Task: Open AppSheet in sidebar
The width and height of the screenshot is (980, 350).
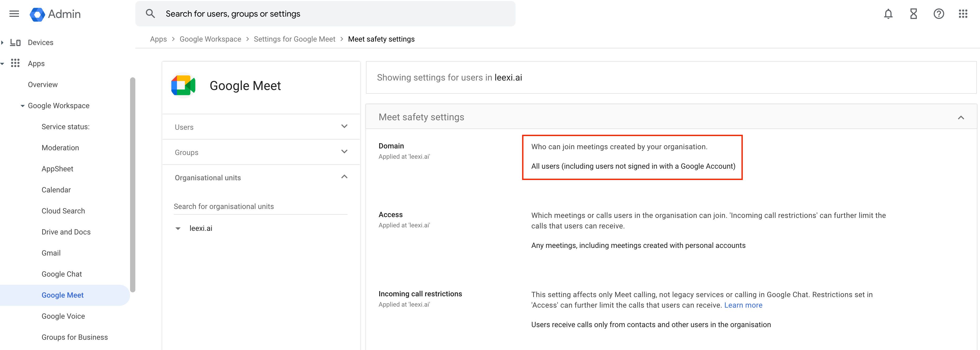Action: [57, 168]
